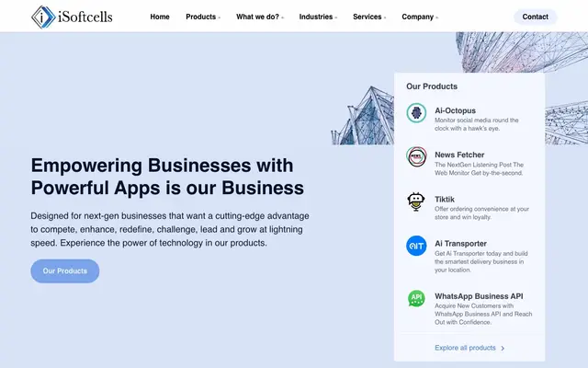Follow the Explore all products link

coord(465,348)
